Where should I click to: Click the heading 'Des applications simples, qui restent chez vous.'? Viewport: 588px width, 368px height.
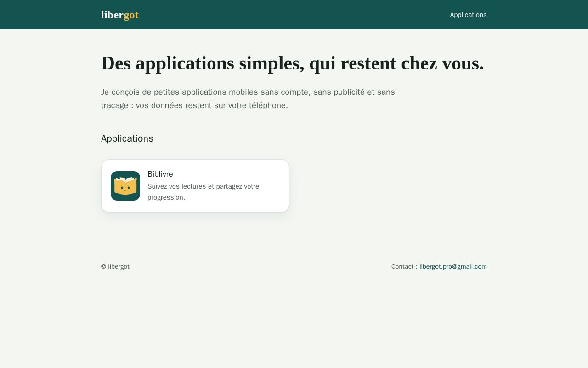pyautogui.click(x=292, y=63)
